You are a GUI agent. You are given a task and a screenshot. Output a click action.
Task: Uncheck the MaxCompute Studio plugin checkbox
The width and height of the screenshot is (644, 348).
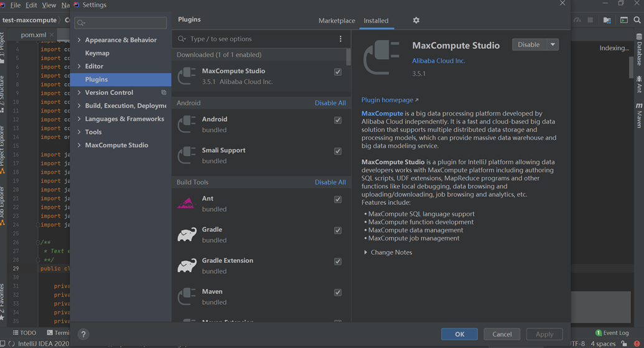tap(338, 72)
